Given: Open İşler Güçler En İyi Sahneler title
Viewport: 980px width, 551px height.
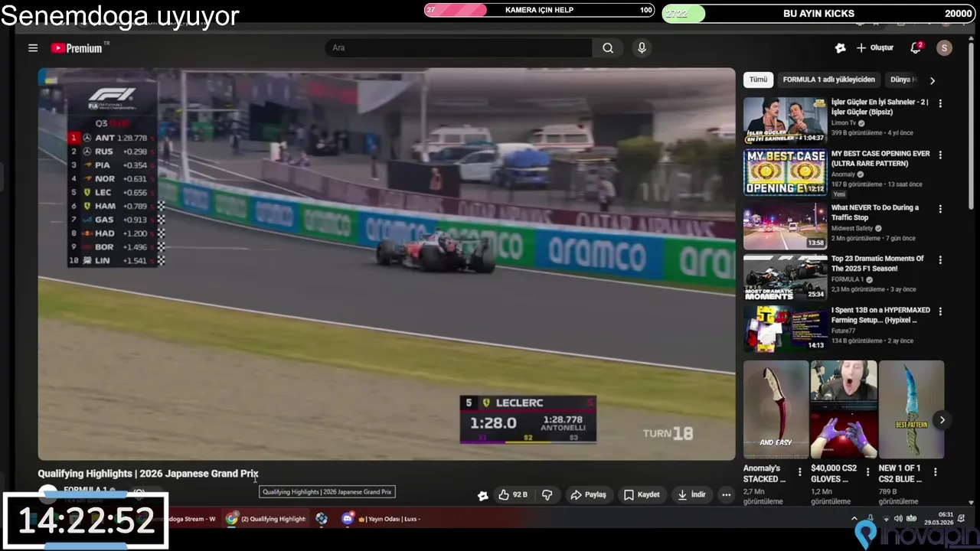Looking at the screenshot, I should 880,106.
